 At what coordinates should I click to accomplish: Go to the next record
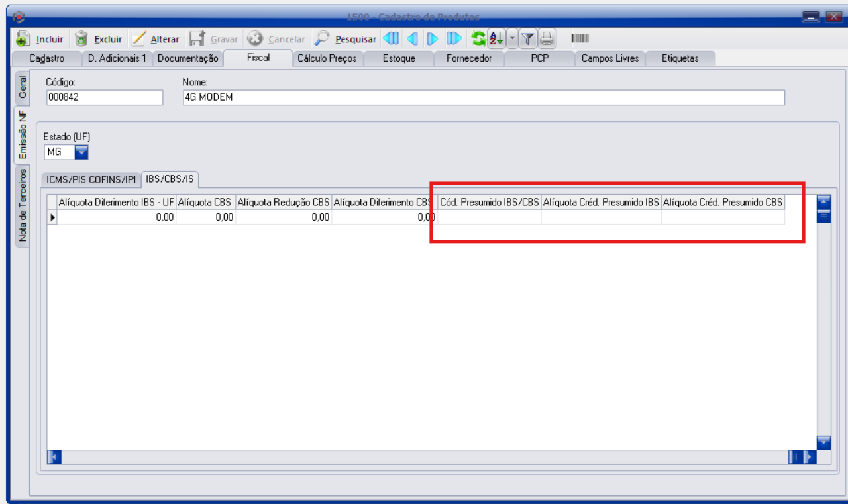[x=433, y=39]
